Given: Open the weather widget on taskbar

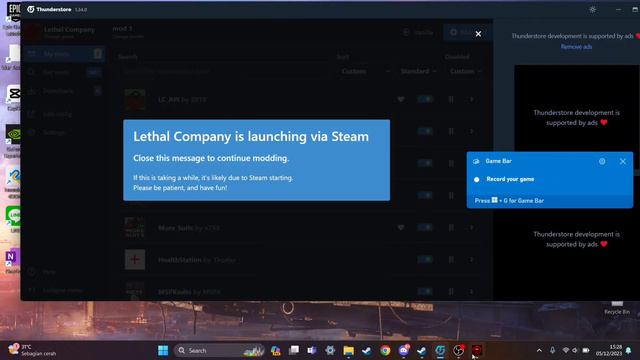Looking at the screenshot, I should [32, 350].
